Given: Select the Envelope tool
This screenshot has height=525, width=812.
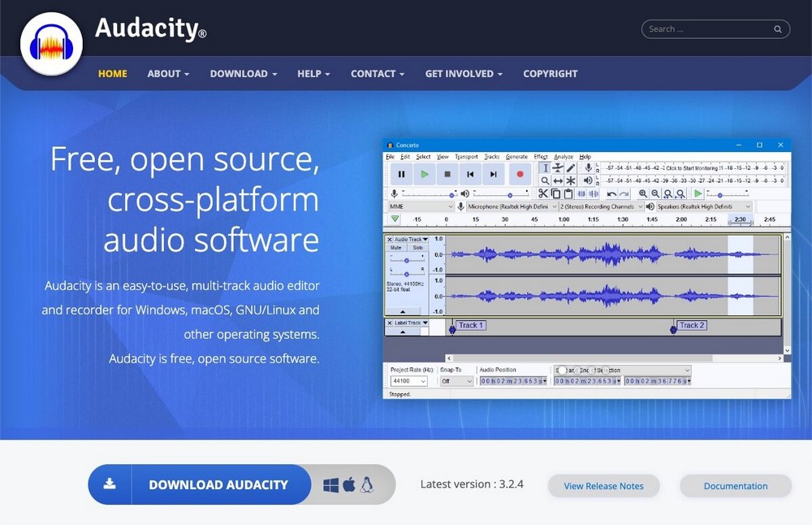Looking at the screenshot, I should pos(559,167).
